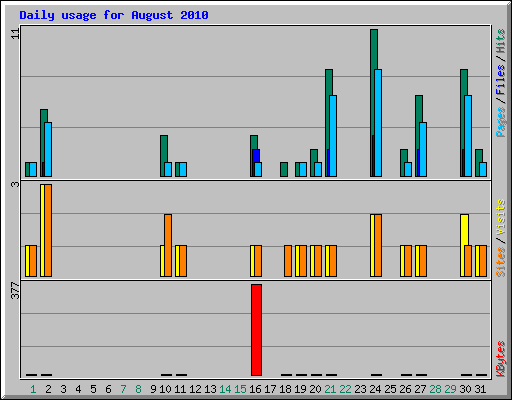Click day label "23" on the x-axis
This screenshot has width=512, height=400.
[360, 389]
